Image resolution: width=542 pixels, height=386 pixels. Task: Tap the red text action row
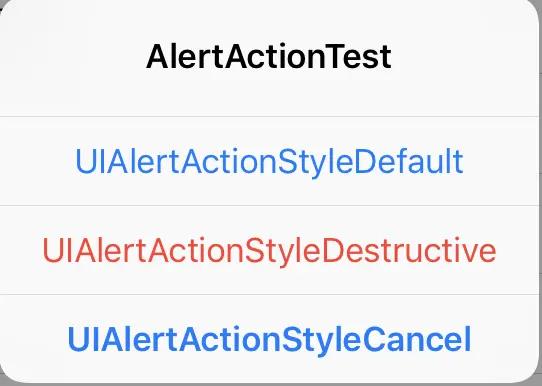click(x=270, y=250)
